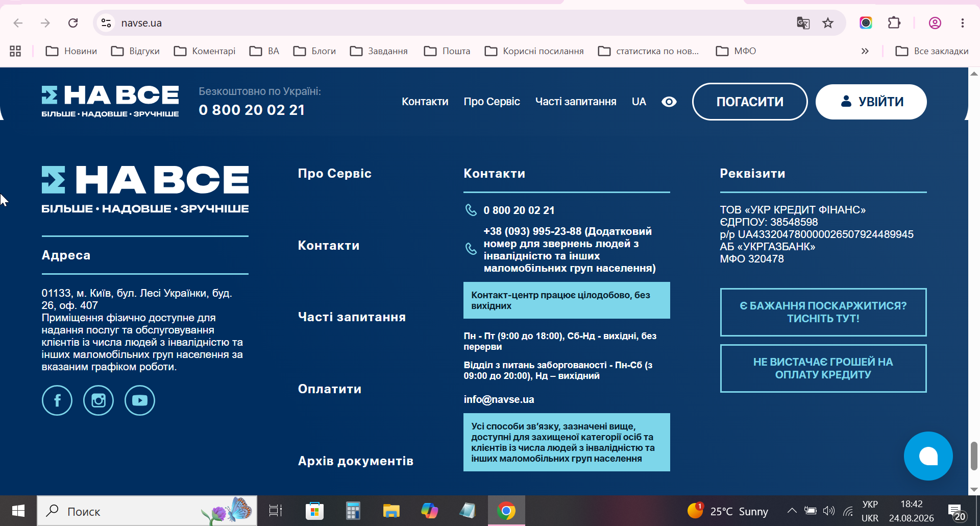The height and width of the screenshot is (526, 980).
Task: Open Про Сервіс in the header menu
Action: click(x=492, y=102)
